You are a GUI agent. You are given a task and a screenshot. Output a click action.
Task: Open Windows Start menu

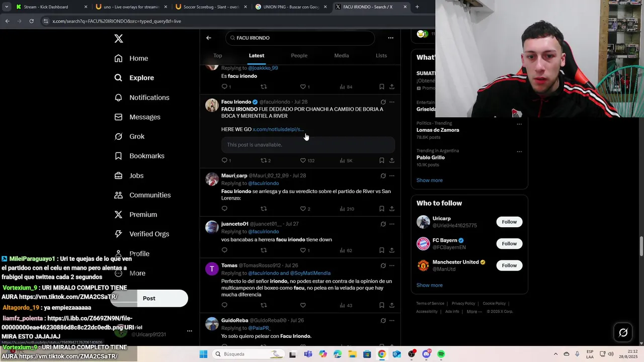coord(203,354)
